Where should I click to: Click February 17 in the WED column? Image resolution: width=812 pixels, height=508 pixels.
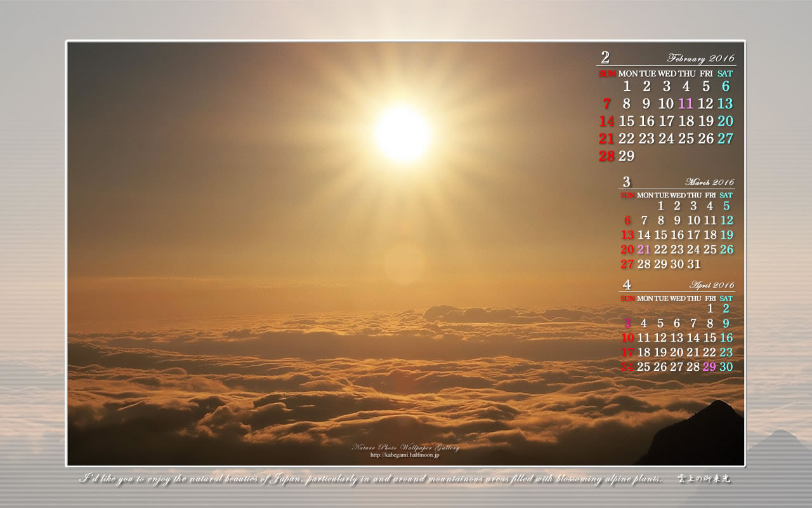pos(666,121)
